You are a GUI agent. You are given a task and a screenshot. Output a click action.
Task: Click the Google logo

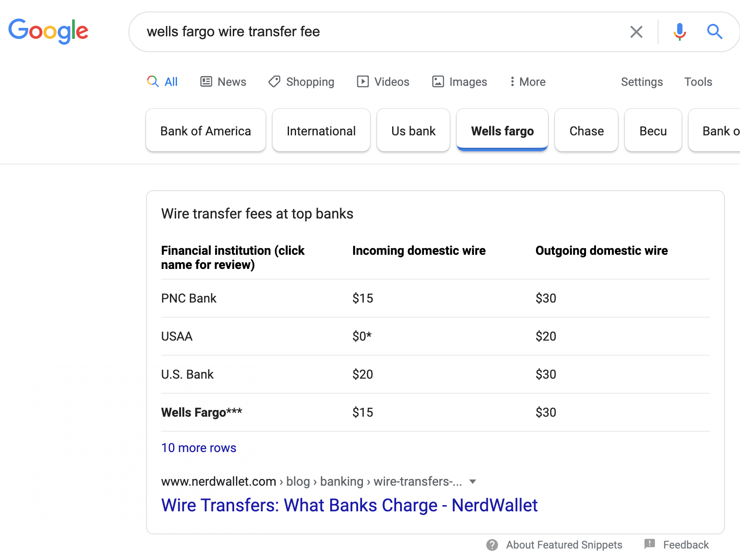[48, 31]
